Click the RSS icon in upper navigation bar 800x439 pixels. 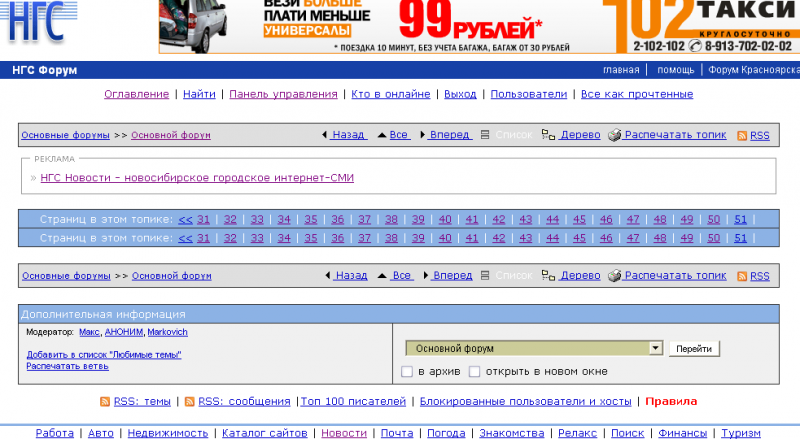click(742, 135)
